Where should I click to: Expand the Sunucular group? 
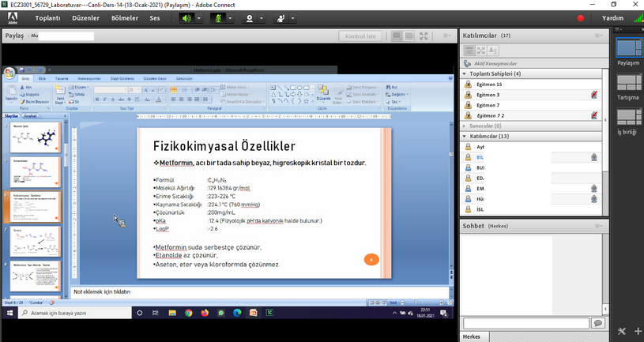pos(465,125)
